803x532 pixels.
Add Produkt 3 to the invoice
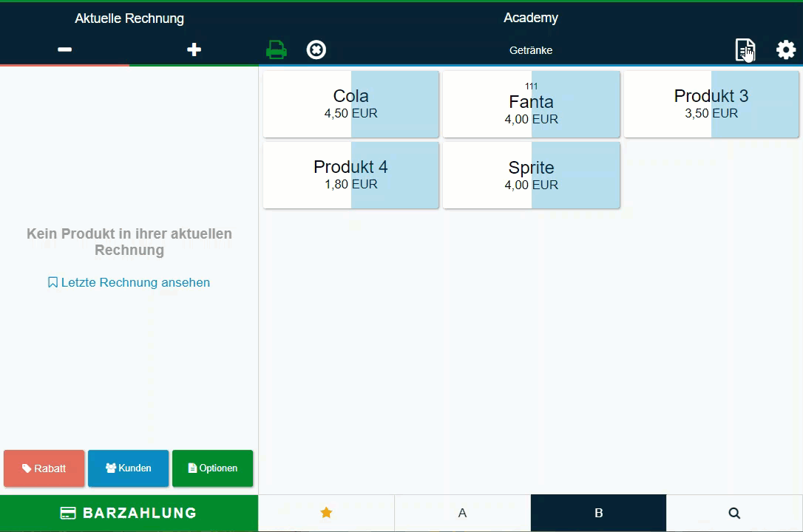point(711,104)
